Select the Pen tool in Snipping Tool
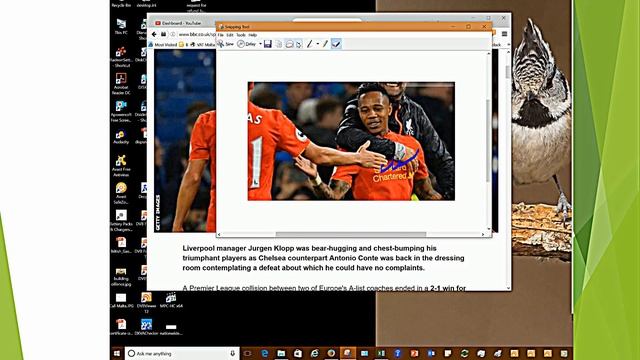Viewport: 640px width, 360px height. 310,44
